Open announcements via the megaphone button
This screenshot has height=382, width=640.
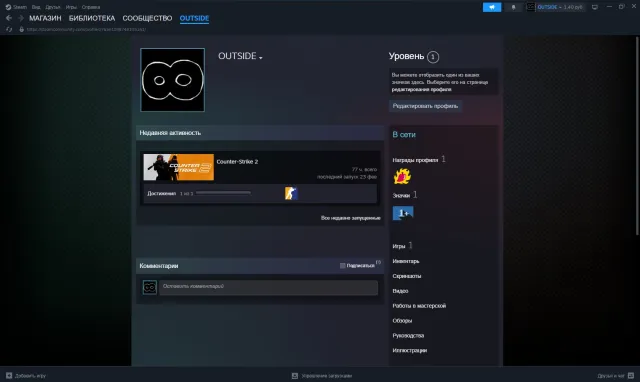coord(492,7)
